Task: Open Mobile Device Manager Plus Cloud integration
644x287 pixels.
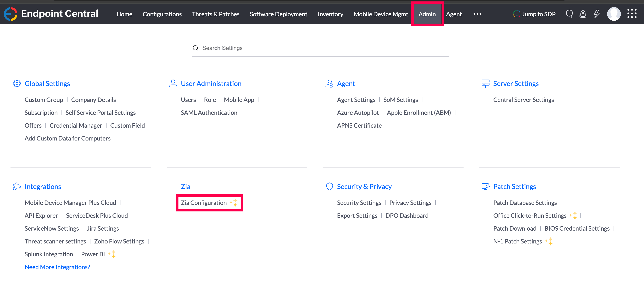Action: point(70,202)
